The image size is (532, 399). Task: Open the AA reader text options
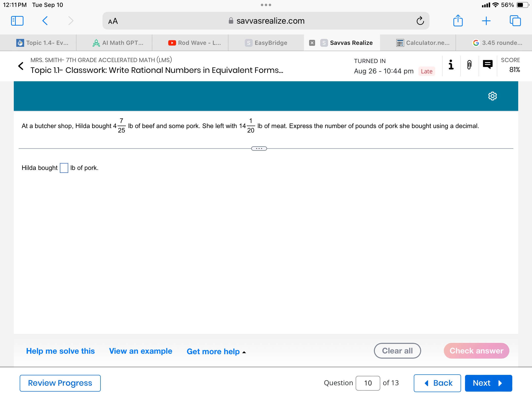pos(113,21)
